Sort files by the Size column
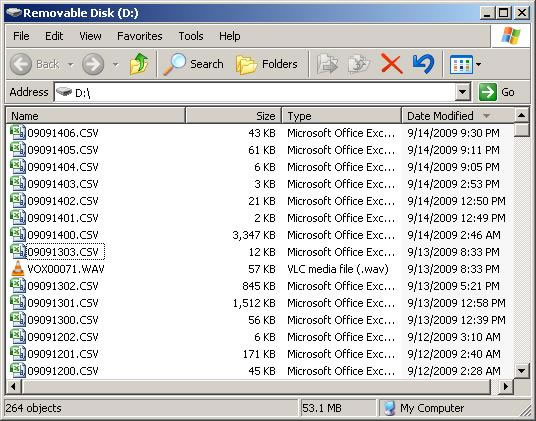The height and width of the screenshot is (421, 536). tap(233, 116)
